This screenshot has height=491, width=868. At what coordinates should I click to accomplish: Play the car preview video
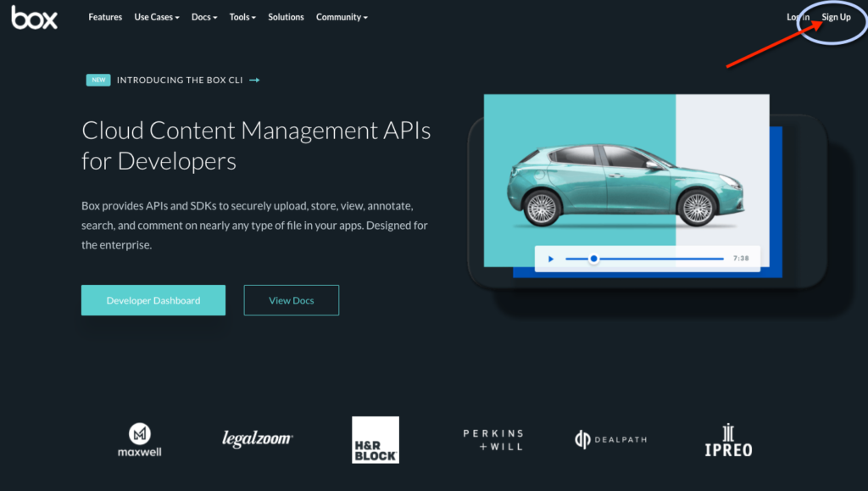point(551,259)
